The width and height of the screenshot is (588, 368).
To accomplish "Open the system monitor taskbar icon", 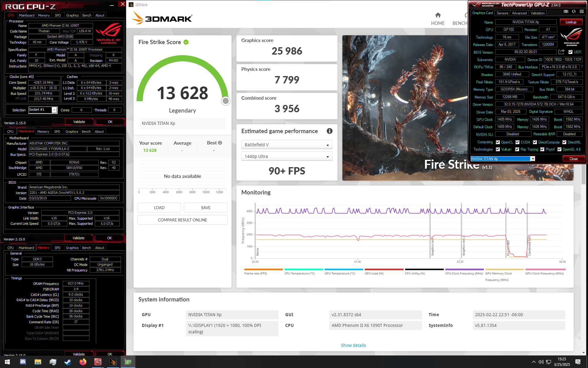I will coord(53,362).
